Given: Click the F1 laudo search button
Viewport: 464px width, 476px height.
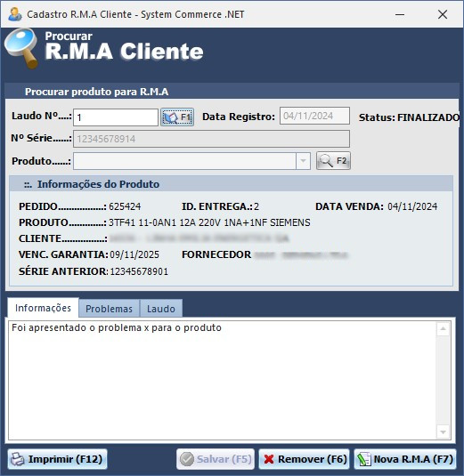Looking at the screenshot, I should pos(177,117).
